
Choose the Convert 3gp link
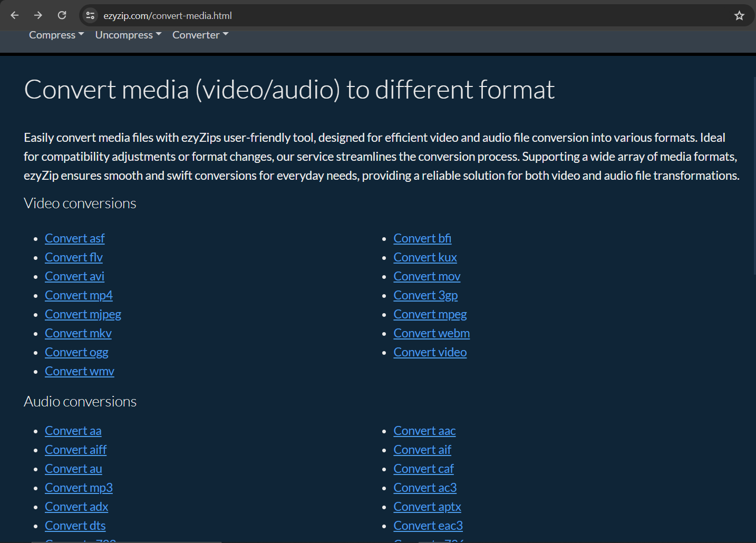[x=425, y=295]
